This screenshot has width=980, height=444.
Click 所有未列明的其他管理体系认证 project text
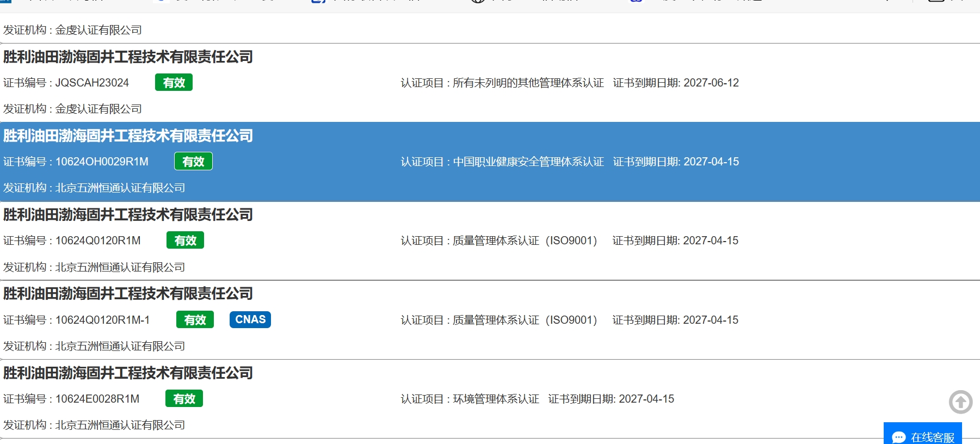[x=528, y=83]
